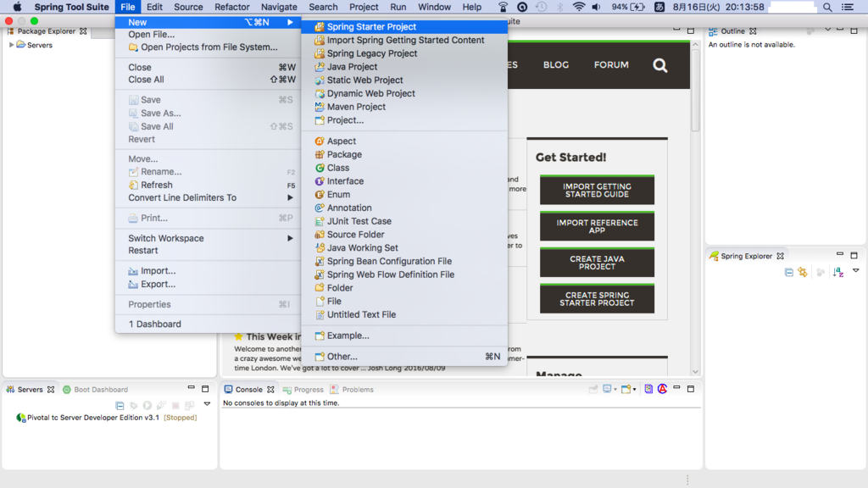Choose Open Projects from File System...

point(208,47)
